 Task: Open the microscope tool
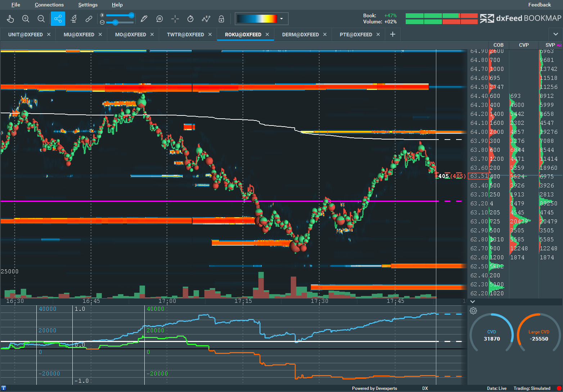pyautogui.click(x=74, y=19)
